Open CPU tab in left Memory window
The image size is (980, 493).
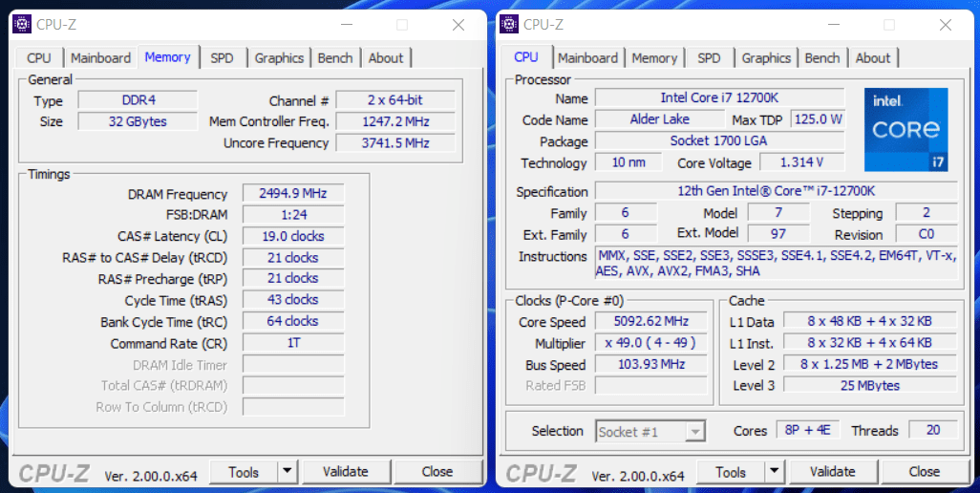[39, 58]
